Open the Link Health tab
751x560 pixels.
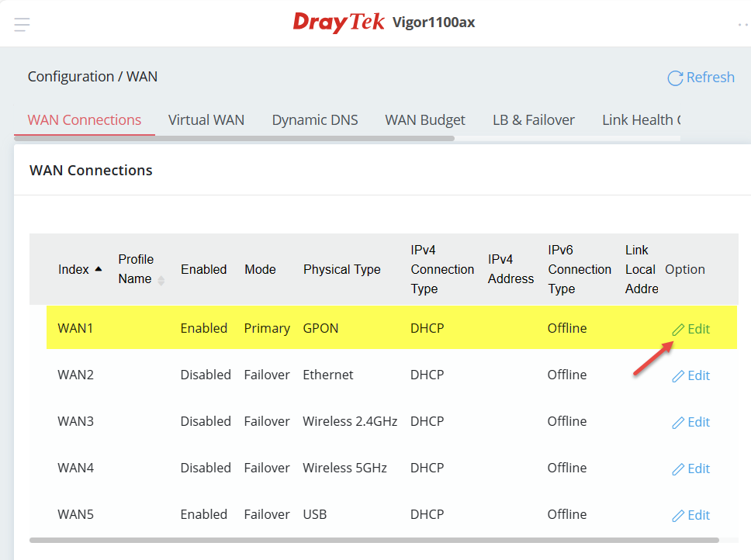point(640,120)
